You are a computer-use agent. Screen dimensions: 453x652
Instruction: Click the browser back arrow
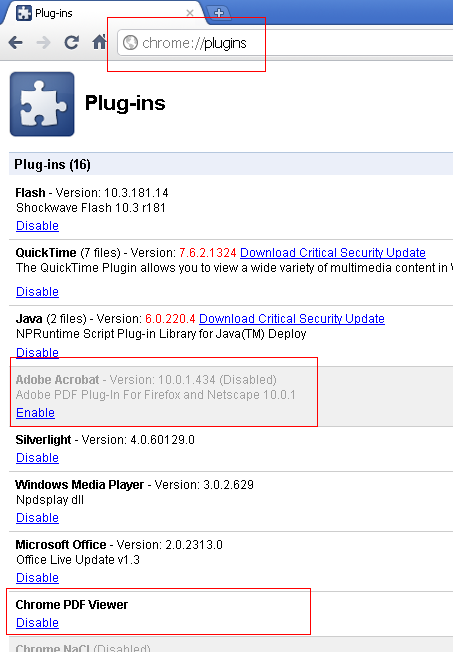point(16,42)
